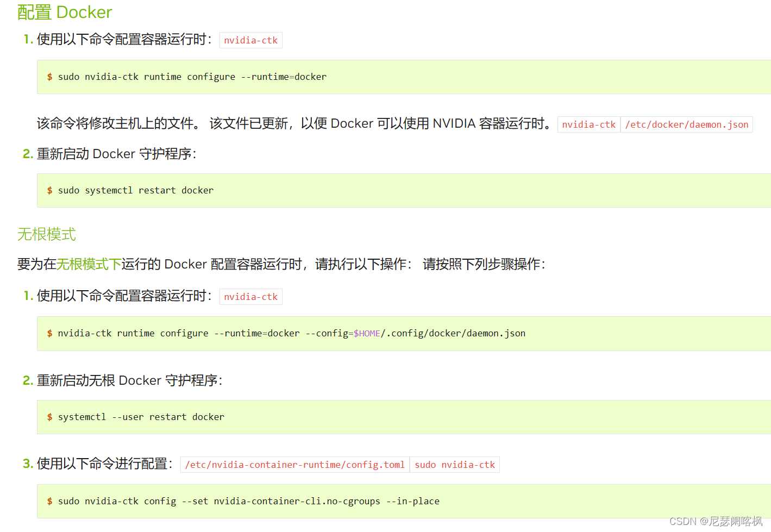Viewport: 771px width, 532px height.
Task: Open the 无根模式下 hyperlink
Action: click(89, 265)
